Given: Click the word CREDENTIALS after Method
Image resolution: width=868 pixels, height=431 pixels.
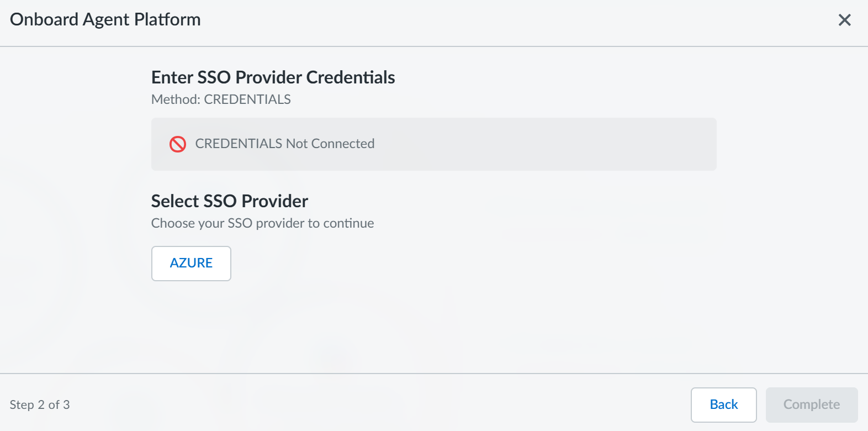Looking at the screenshot, I should pos(247,99).
